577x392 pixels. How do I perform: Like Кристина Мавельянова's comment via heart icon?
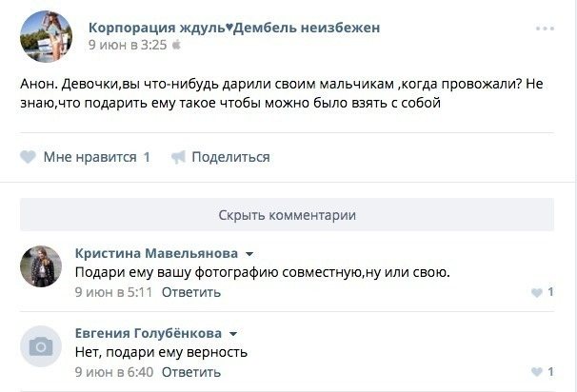coord(538,292)
